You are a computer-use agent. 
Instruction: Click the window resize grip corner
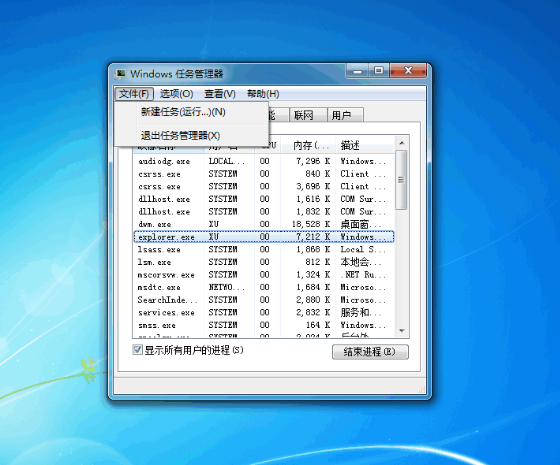click(x=422, y=390)
